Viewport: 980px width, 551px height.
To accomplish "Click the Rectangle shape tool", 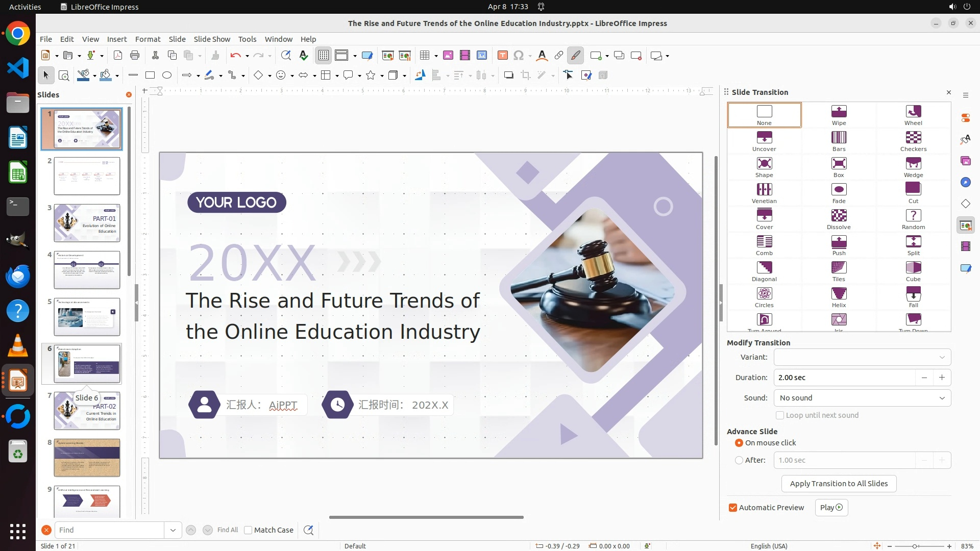I will [150, 76].
